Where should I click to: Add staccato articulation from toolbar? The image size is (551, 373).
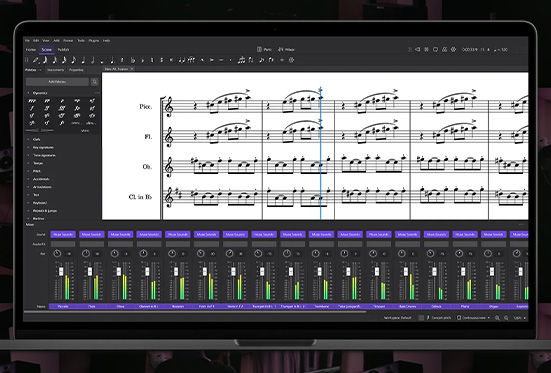pyautogui.click(x=231, y=60)
